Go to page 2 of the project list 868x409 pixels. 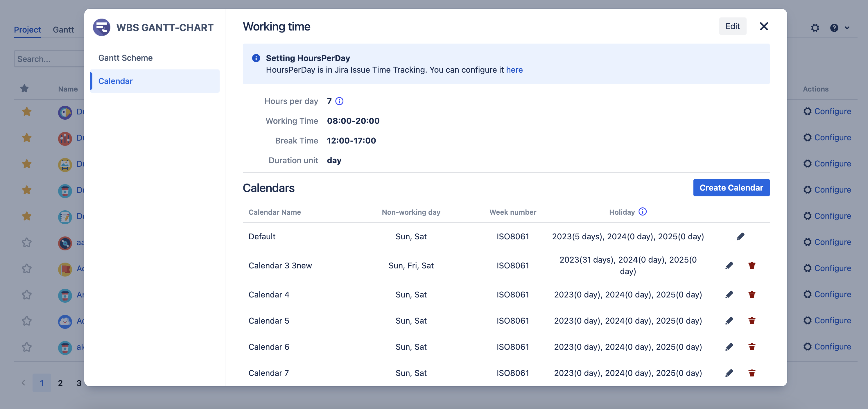click(x=60, y=383)
